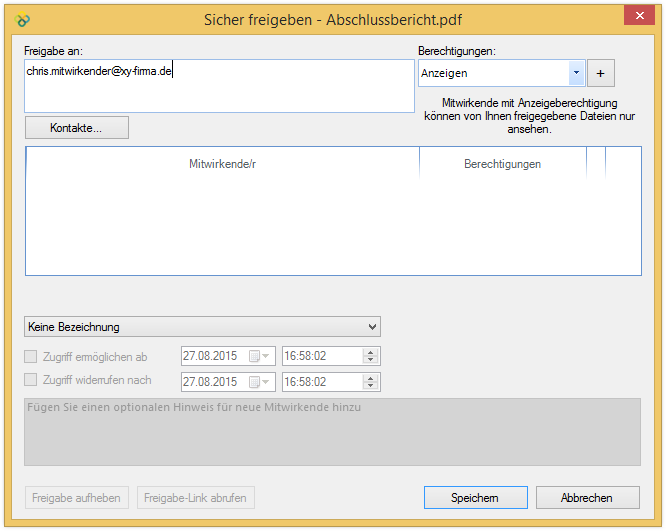Open calendar picker for Zugriff widerrufen nach date

click(259, 382)
